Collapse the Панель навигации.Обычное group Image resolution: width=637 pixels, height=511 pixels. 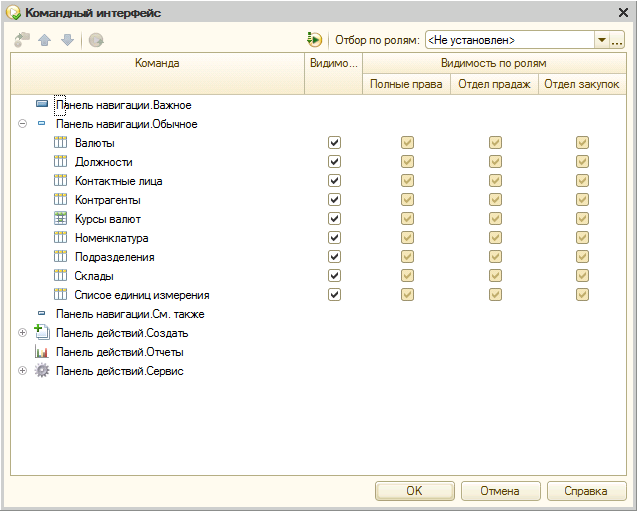22,124
